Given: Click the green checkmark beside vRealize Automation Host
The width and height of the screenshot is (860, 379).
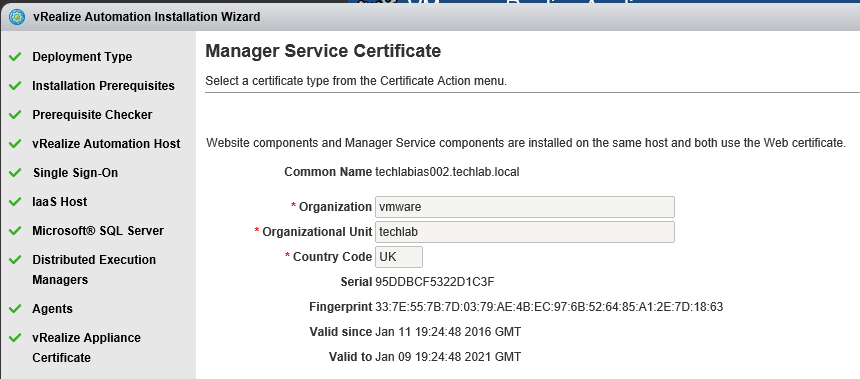Looking at the screenshot, I should click(15, 144).
